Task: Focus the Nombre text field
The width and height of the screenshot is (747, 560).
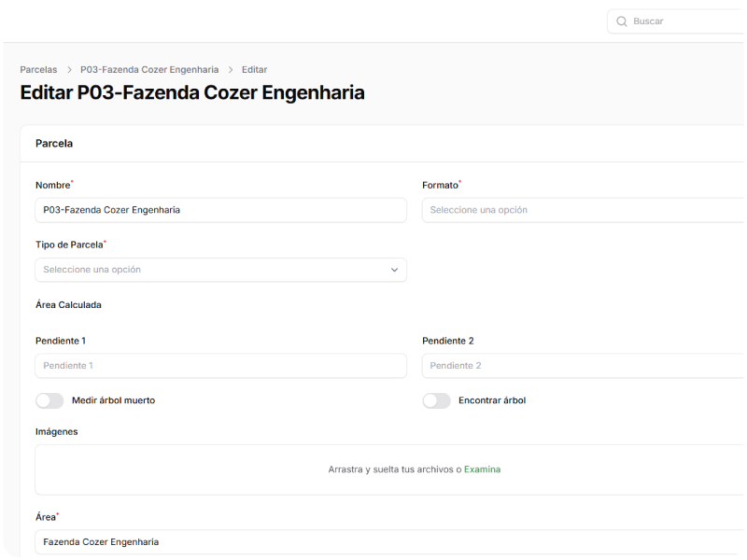Action: point(220,210)
